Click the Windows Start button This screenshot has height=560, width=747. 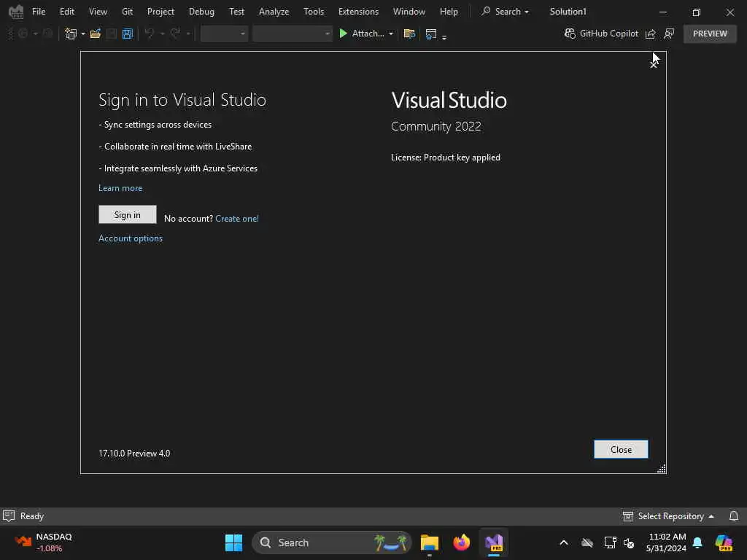click(x=233, y=542)
